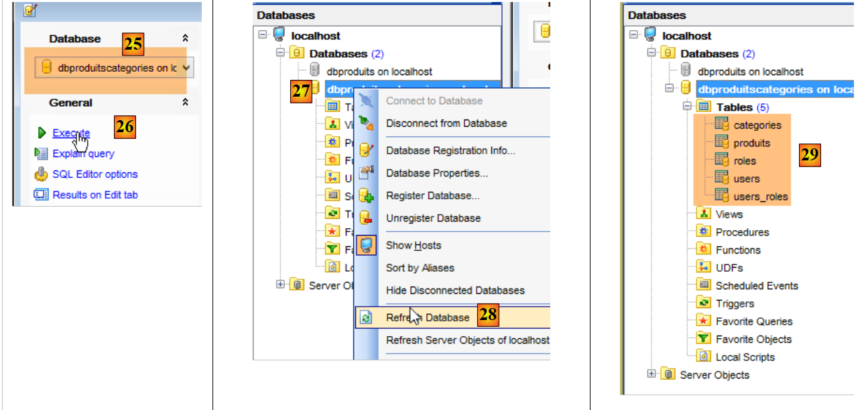Choose Database Properties... from context menu
Viewport: 868px width, 410px height.
coord(436,173)
